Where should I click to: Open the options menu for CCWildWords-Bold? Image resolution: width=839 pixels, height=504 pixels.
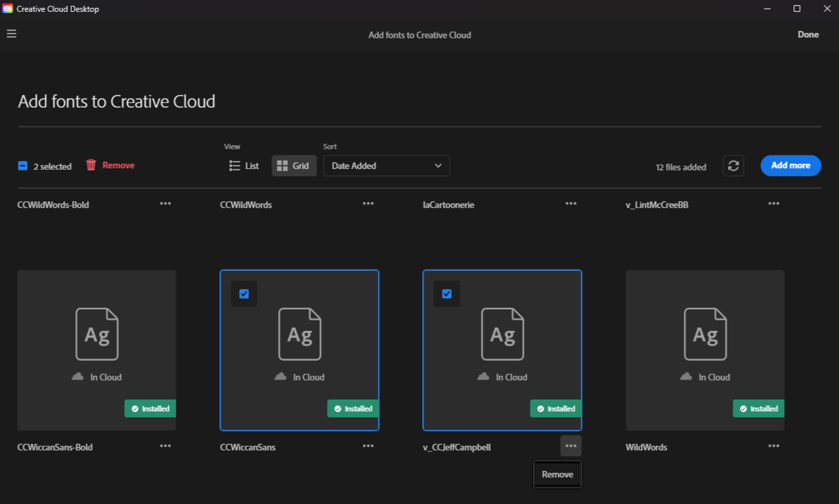(165, 203)
